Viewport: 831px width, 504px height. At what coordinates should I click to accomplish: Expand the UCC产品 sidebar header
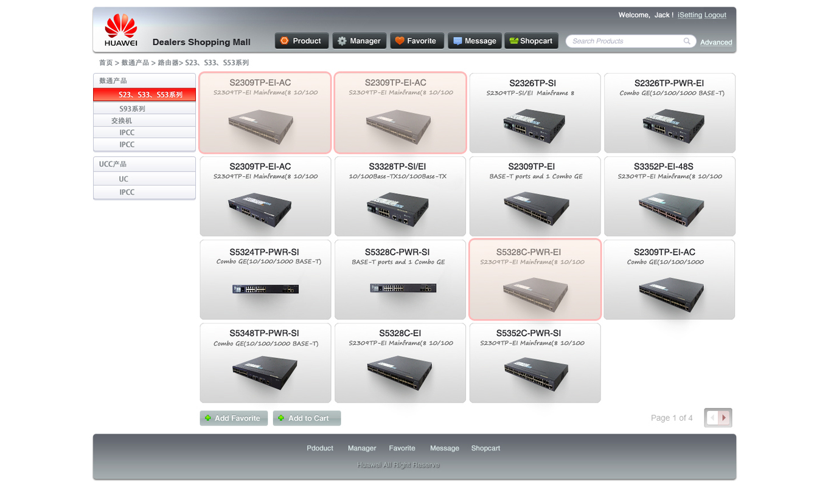click(x=144, y=164)
